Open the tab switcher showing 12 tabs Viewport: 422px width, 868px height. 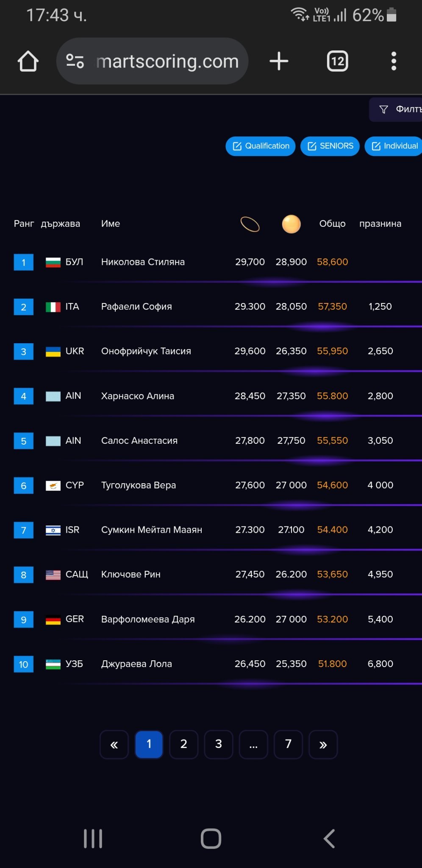tap(337, 61)
